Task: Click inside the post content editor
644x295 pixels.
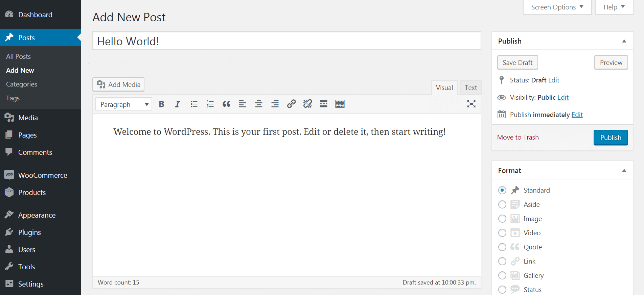Action: (x=287, y=195)
